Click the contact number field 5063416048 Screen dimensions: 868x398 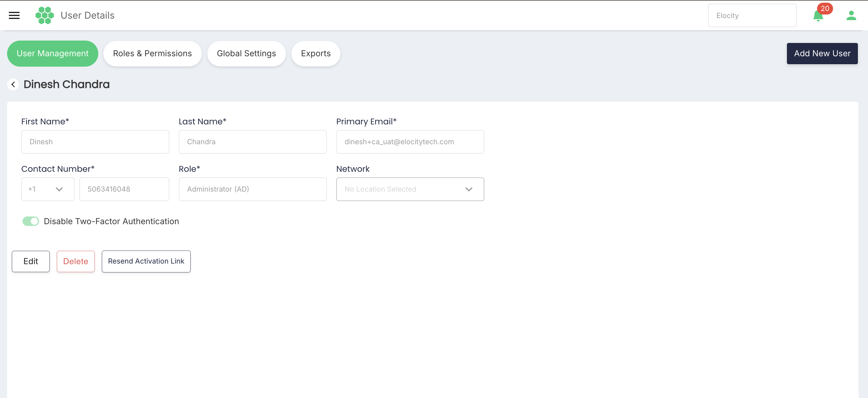pos(124,189)
